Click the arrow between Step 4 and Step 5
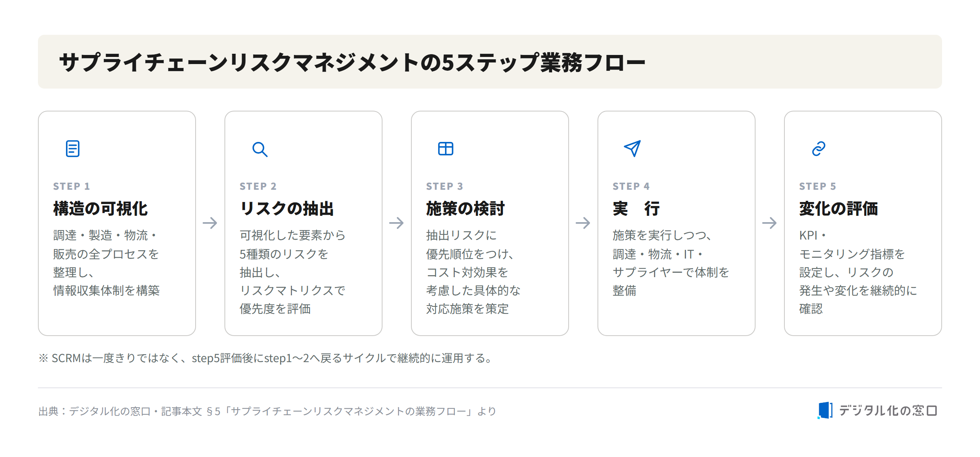Screen dimensions: 980x457 pos(769,223)
